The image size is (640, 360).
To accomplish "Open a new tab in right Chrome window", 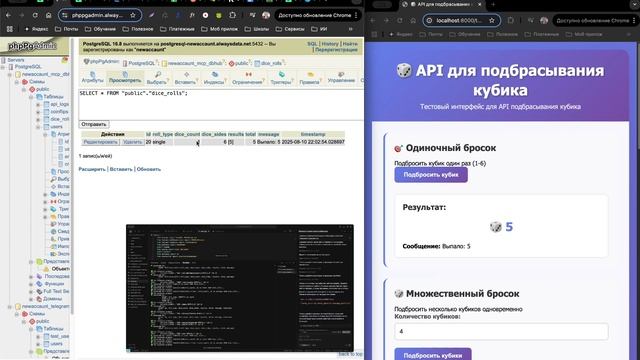I will click(x=493, y=4).
